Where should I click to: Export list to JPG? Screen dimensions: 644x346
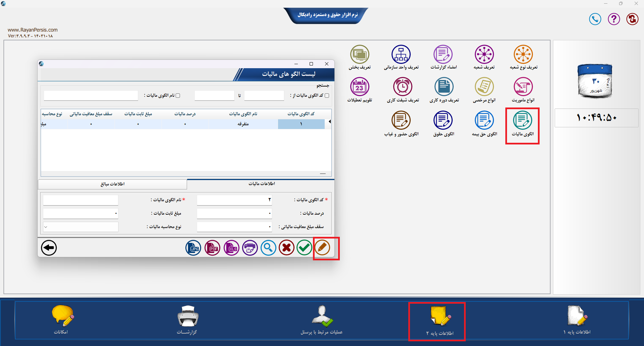point(193,248)
